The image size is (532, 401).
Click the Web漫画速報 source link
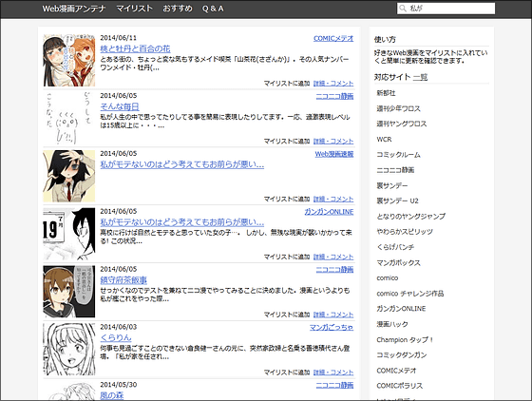click(334, 154)
